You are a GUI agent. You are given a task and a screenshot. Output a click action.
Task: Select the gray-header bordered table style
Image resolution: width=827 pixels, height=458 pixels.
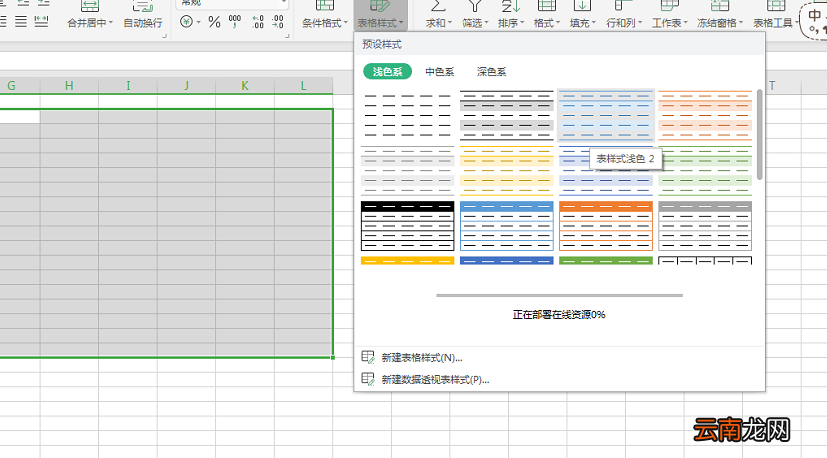pyautogui.click(x=705, y=226)
